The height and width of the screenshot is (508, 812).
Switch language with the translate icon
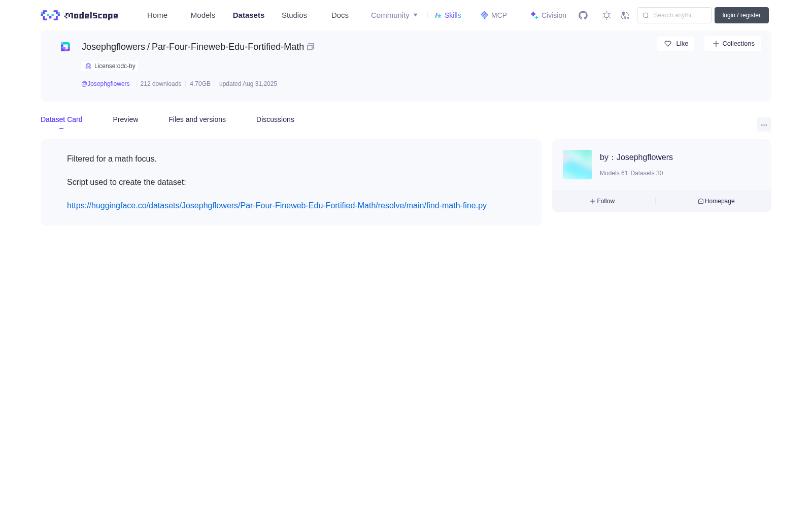coord(625,15)
